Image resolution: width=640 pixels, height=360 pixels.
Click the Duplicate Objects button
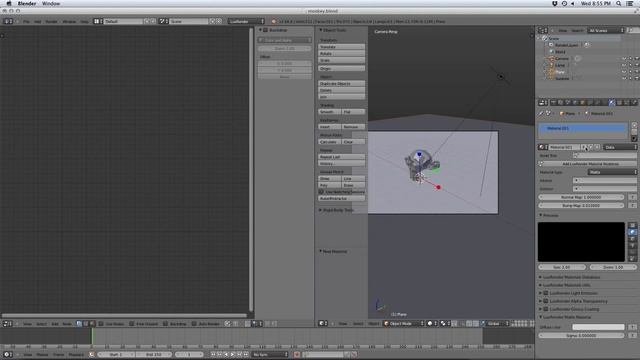click(x=341, y=84)
